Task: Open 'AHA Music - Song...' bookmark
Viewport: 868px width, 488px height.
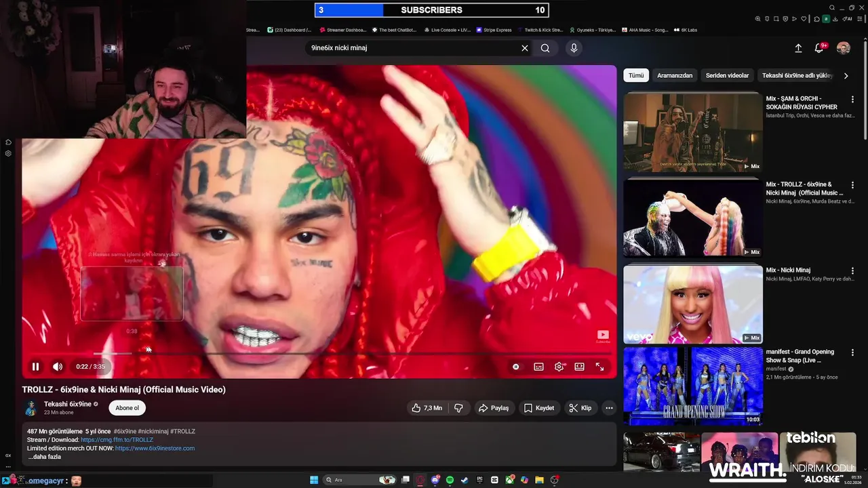Action: pos(645,30)
